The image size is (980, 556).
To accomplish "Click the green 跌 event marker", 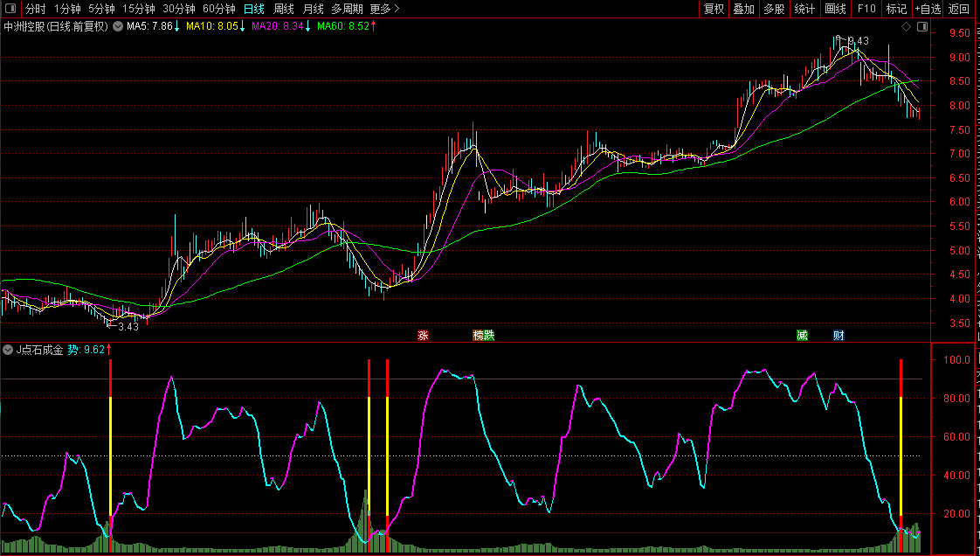I will (489, 335).
